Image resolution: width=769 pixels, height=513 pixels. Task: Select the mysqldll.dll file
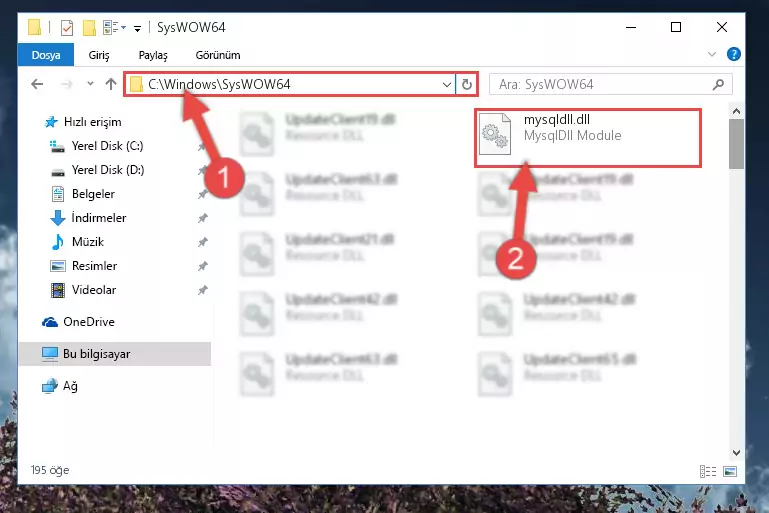point(588,137)
